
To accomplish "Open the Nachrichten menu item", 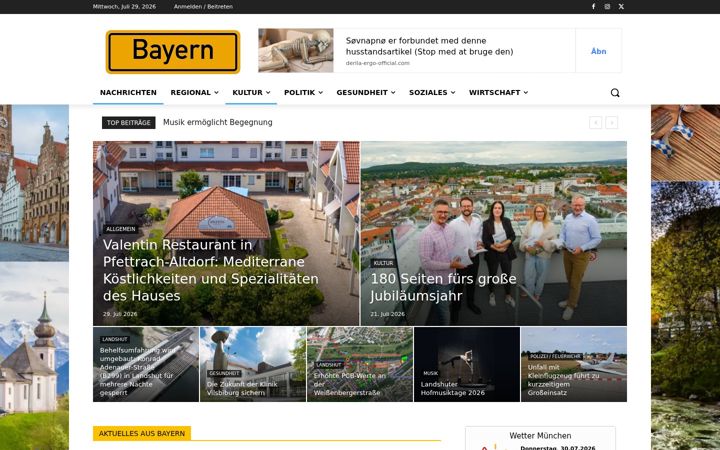I will click(128, 92).
